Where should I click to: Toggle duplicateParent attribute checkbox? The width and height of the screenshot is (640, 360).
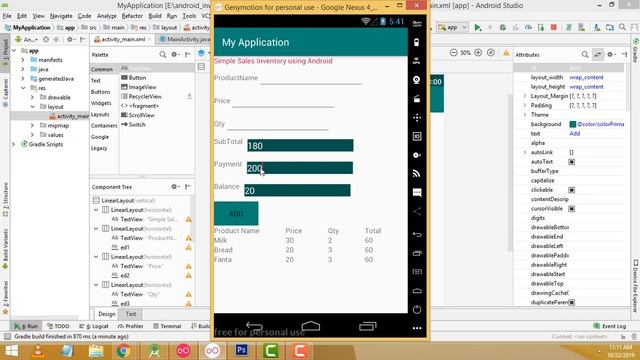tap(572, 302)
